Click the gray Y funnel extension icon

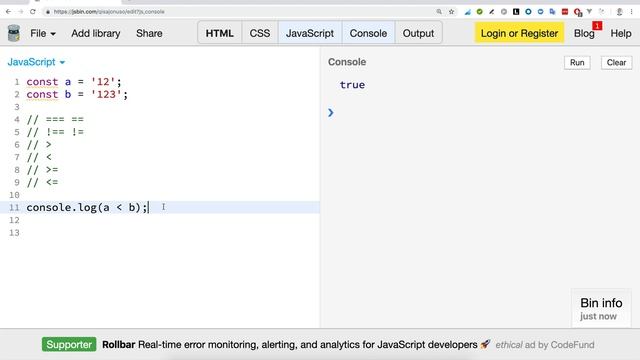click(x=589, y=12)
